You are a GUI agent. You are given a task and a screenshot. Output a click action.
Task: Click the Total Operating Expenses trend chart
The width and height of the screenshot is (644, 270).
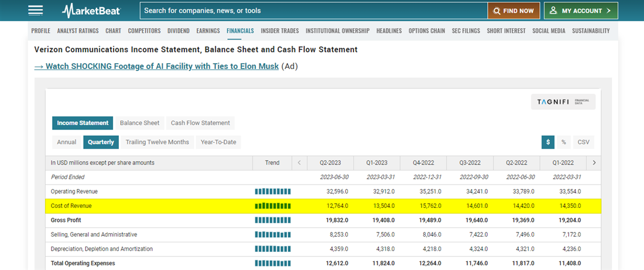coord(272,264)
